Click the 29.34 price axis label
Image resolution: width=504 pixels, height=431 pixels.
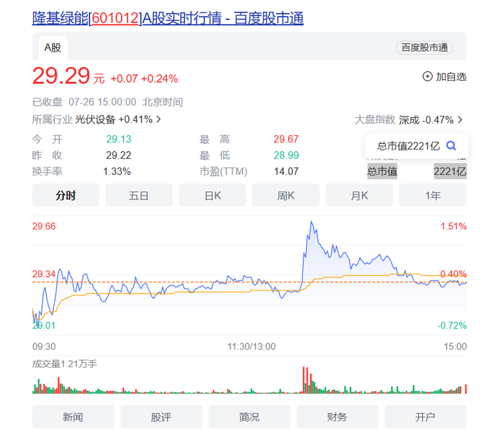click(x=44, y=274)
